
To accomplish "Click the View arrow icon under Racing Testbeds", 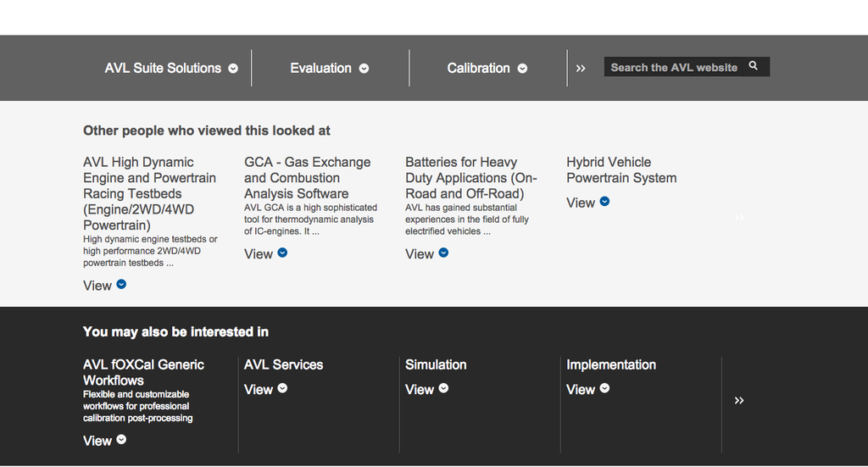I will [121, 285].
